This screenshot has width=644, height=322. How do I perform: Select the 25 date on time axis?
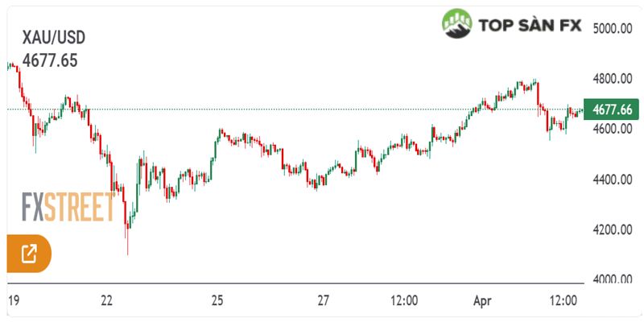tap(217, 300)
